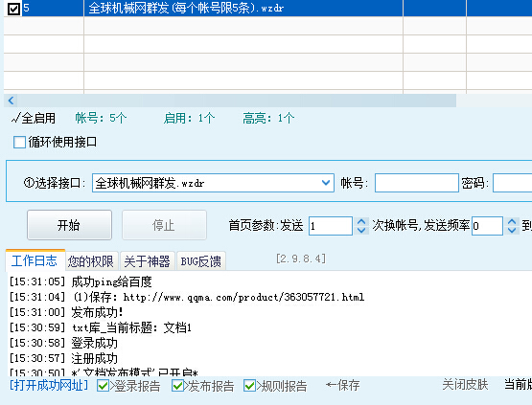Click the log entry 发布成功!
Viewport: 532px width, 405px height.
point(66,312)
